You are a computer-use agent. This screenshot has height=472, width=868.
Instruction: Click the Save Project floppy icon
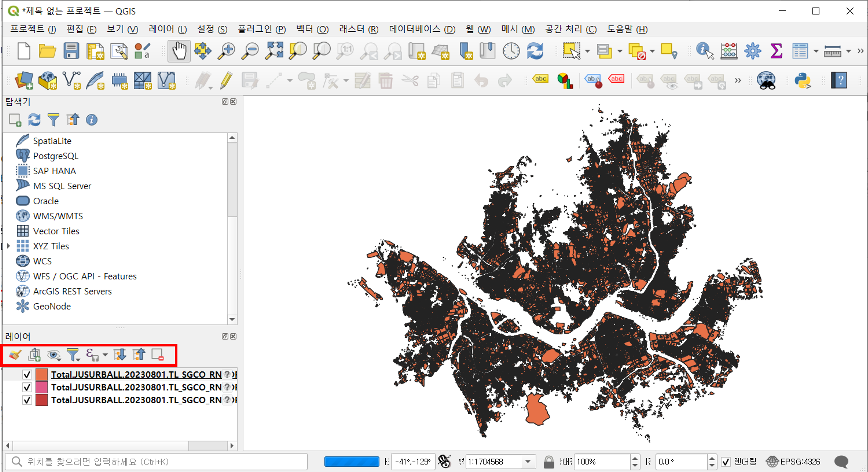pyautogui.click(x=71, y=51)
